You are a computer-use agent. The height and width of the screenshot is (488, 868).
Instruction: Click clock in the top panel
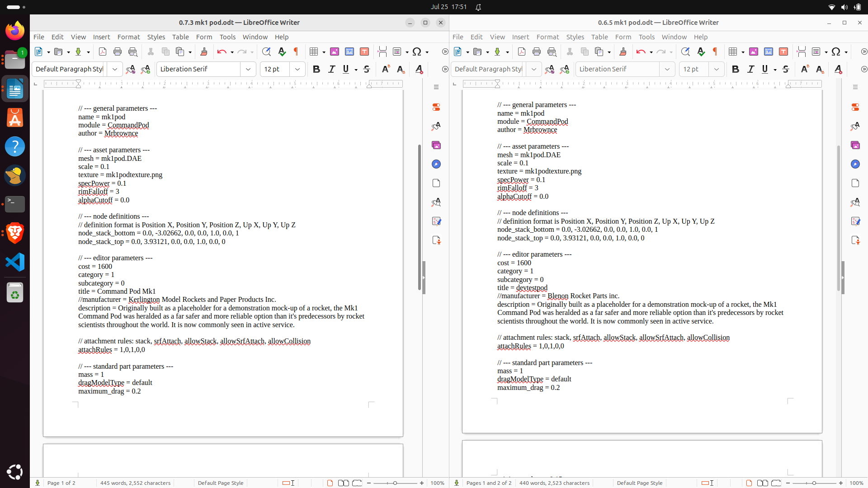pyautogui.click(x=448, y=7)
